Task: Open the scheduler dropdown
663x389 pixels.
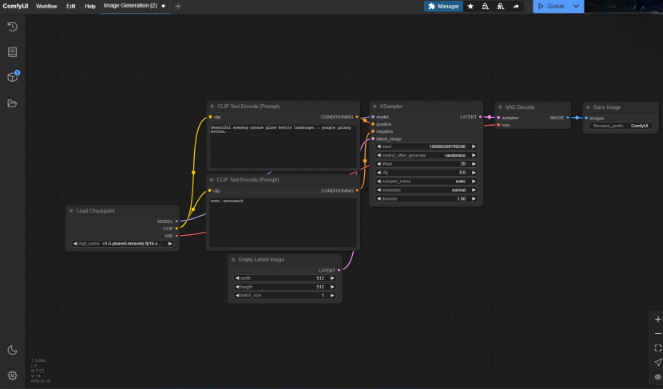Action: pos(426,190)
